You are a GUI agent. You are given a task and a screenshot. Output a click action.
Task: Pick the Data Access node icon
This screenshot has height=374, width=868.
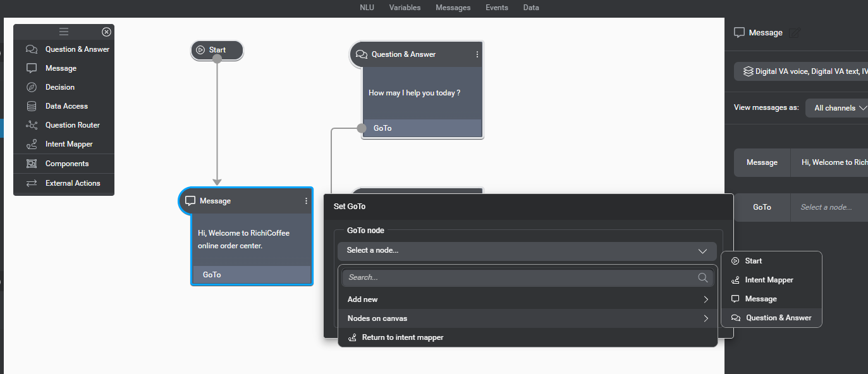click(x=32, y=106)
